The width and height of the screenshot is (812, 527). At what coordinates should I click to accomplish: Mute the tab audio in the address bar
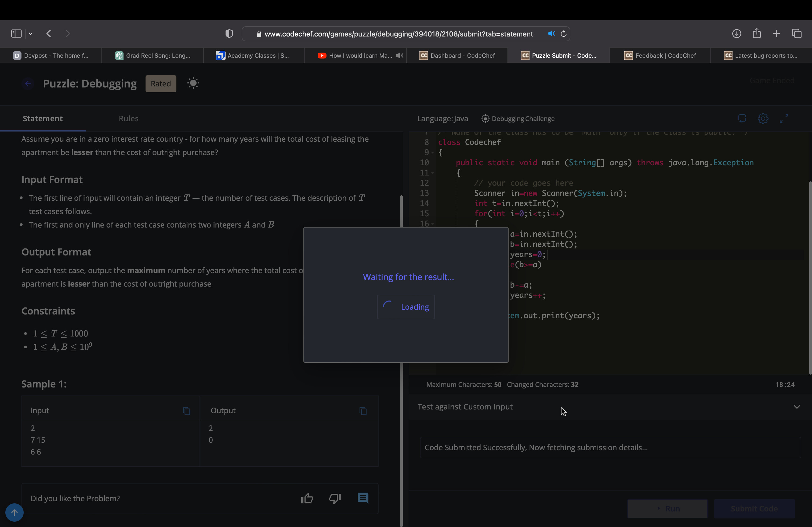[x=551, y=34]
